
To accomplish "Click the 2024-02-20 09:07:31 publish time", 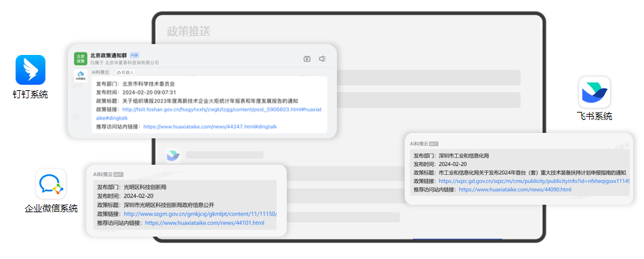I will pyautogui.click(x=149, y=92).
